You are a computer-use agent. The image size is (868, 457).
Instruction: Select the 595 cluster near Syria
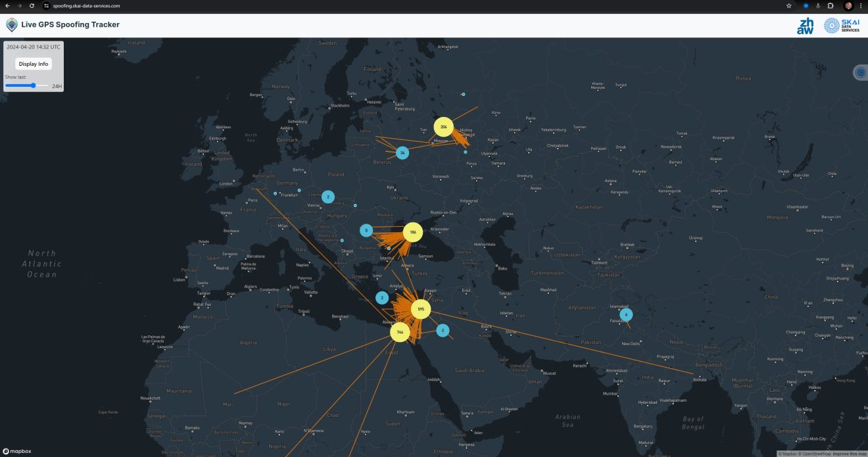coord(420,308)
